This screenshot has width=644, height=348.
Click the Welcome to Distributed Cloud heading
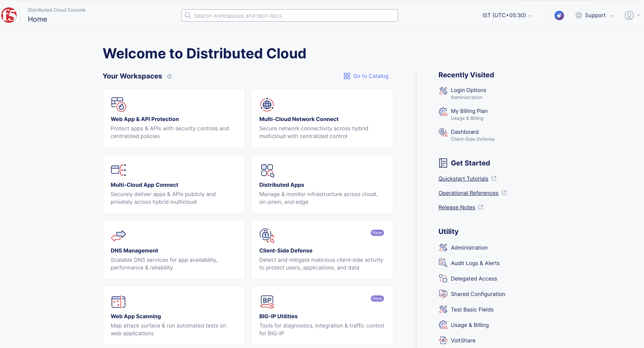point(205,54)
